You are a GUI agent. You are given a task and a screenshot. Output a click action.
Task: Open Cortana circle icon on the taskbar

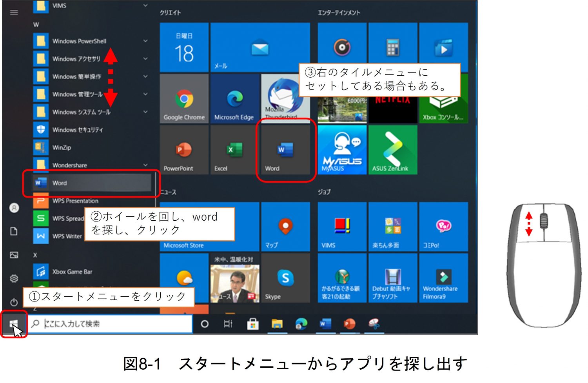[x=204, y=324]
